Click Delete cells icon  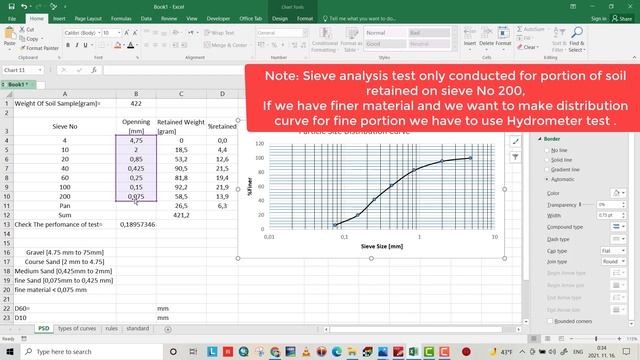(486, 33)
